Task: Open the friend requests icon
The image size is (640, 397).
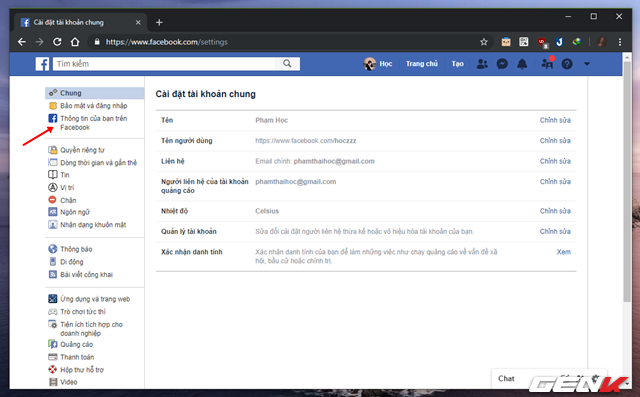Action: tap(482, 64)
